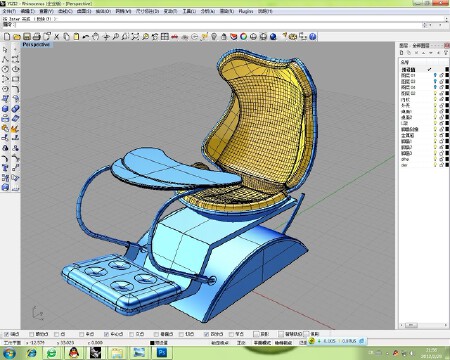The image size is (450, 360).
Task: Click the blue sphere Render icon
Action: [273, 37]
